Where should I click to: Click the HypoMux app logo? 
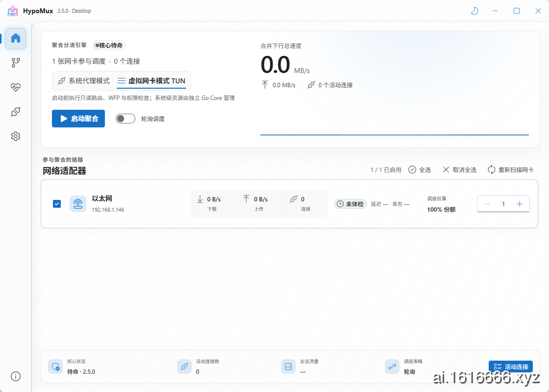(13, 11)
